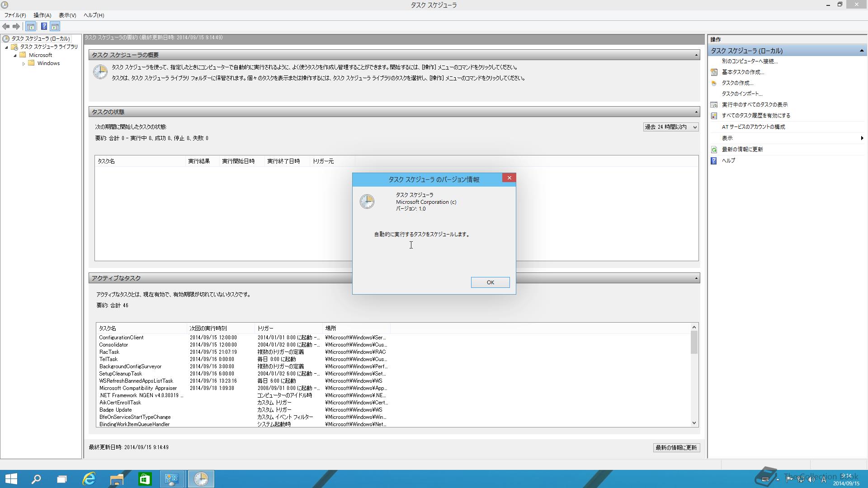Click すべてのタスク履歴を有効にする action
The height and width of the screenshot is (488, 868).
[x=756, y=115]
